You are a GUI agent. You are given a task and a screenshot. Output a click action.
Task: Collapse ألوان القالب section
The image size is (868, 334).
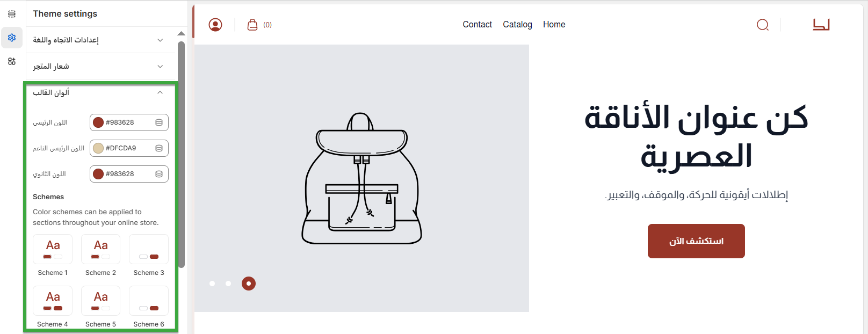[101, 92]
